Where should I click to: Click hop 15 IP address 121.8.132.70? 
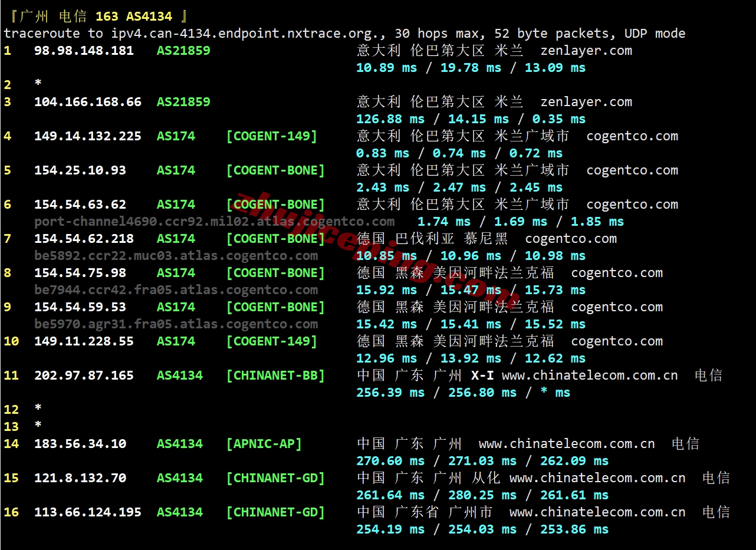tap(80, 478)
